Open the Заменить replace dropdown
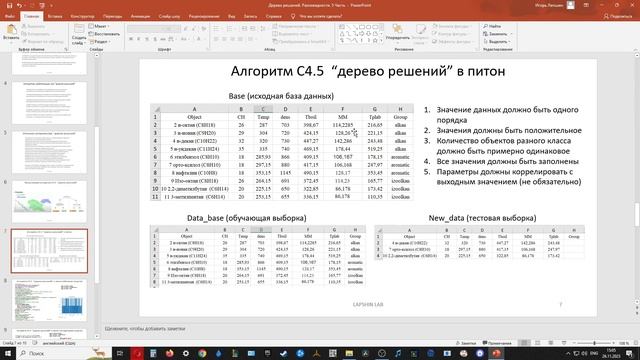This screenshot has width=640, height=360. 497,34
